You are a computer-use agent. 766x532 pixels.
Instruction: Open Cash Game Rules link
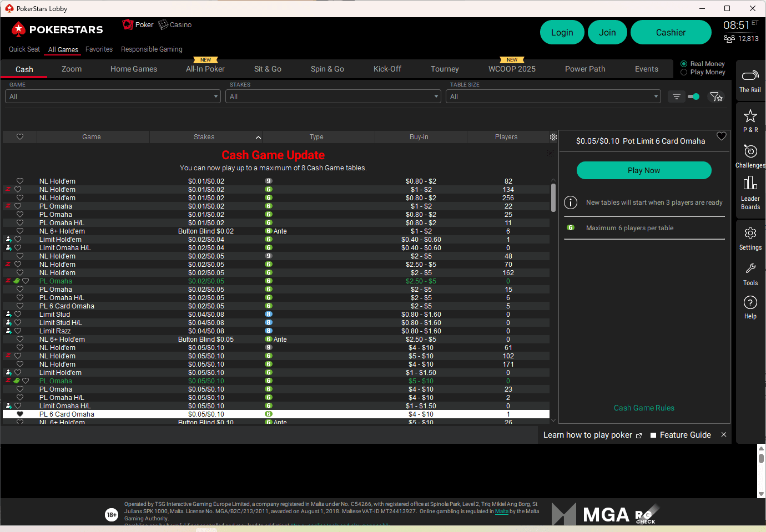(x=644, y=408)
